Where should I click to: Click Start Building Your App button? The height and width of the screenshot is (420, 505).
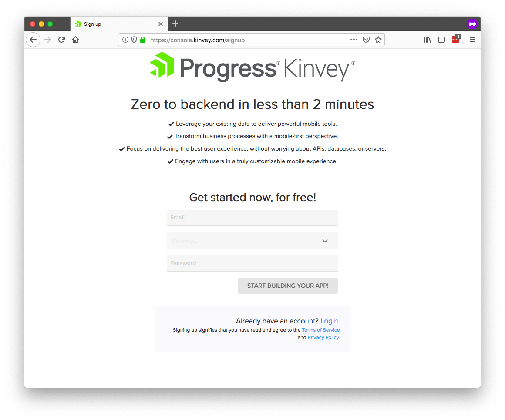point(288,286)
